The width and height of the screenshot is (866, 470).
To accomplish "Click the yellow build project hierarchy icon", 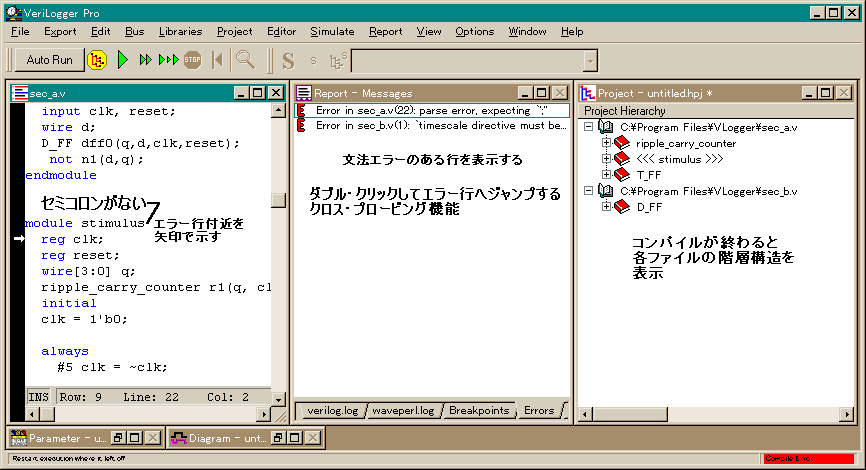I will (x=97, y=60).
